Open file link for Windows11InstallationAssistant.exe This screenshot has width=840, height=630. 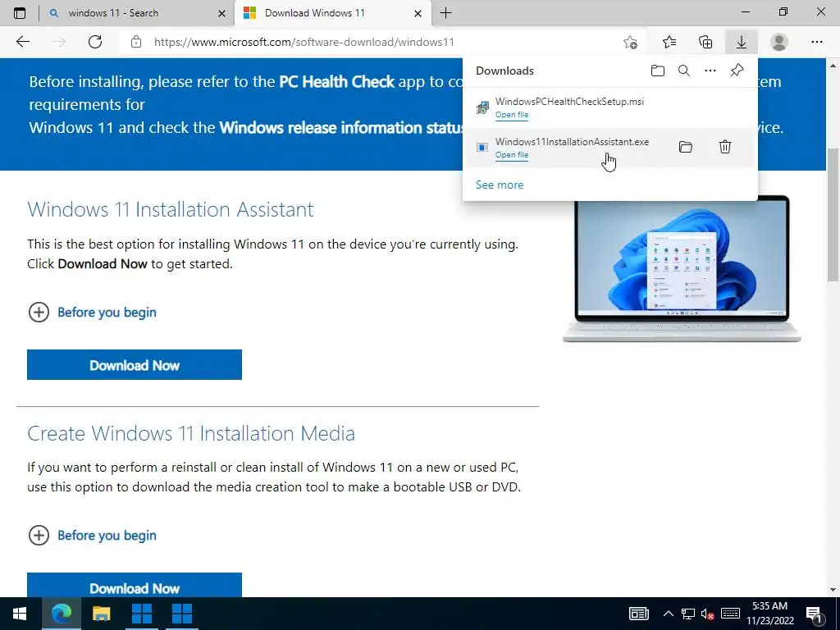pyautogui.click(x=512, y=155)
